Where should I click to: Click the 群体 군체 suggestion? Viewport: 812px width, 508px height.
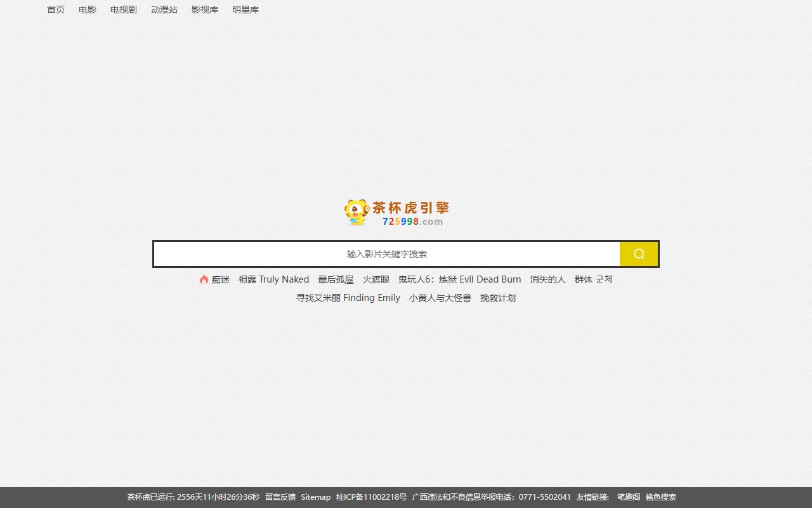[x=594, y=279]
